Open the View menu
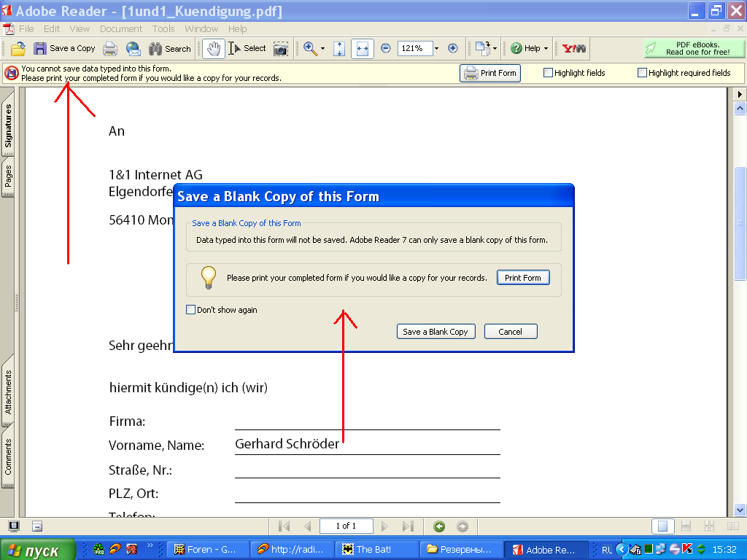 80,28
